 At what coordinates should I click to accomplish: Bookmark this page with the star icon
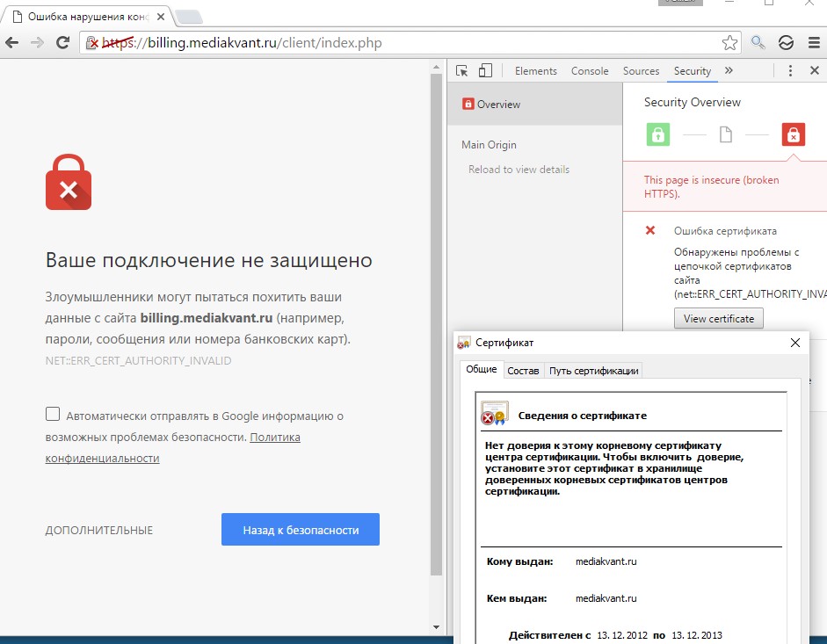point(729,42)
